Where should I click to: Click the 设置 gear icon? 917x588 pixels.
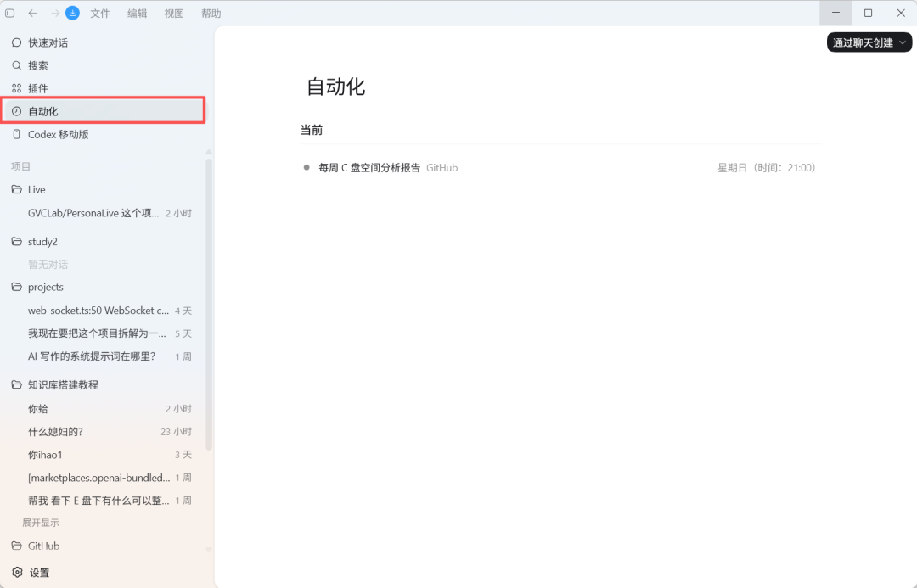tap(17, 572)
